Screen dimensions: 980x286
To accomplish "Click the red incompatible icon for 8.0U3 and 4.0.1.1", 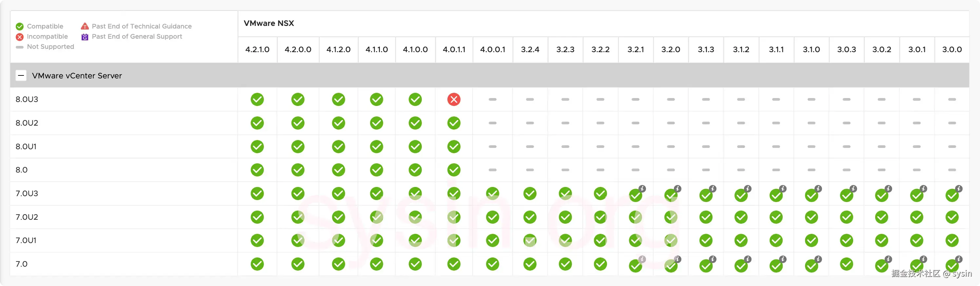I will pos(454,99).
